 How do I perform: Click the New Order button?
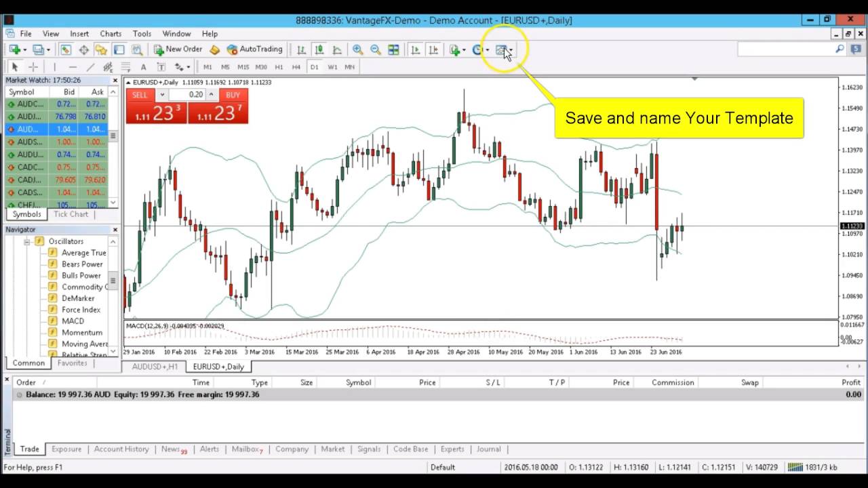click(x=178, y=49)
